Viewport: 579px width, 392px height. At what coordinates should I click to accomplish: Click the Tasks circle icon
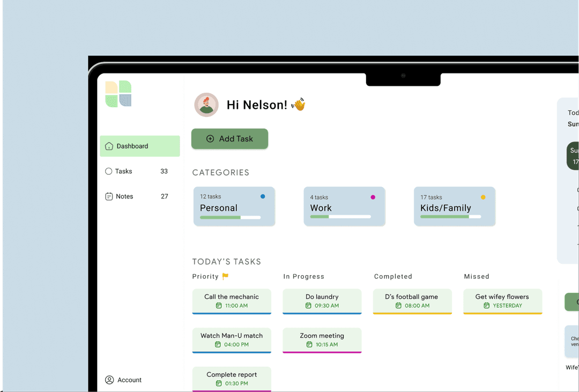point(109,171)
